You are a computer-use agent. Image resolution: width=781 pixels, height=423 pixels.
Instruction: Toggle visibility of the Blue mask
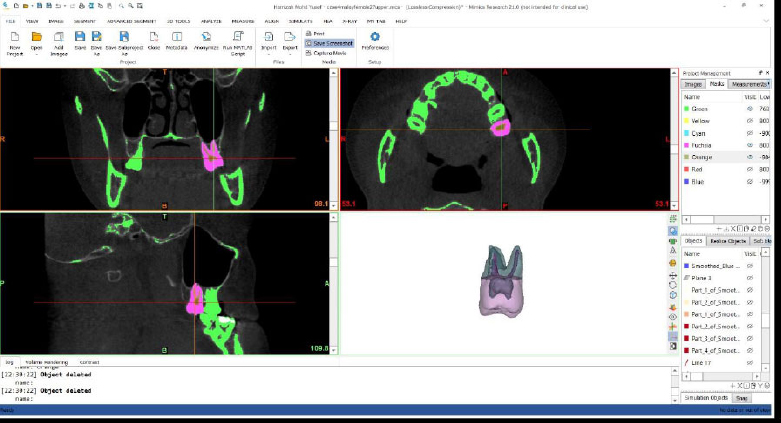[x=750, y=181]
